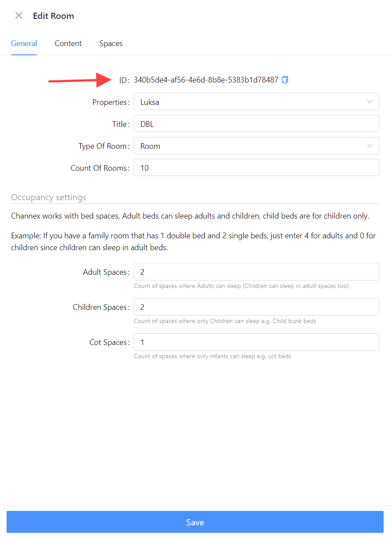The height and width of the screenshot is (539, 392).
Task: Click the Count Of Rooms label
Action: click(x=100, y=168)
